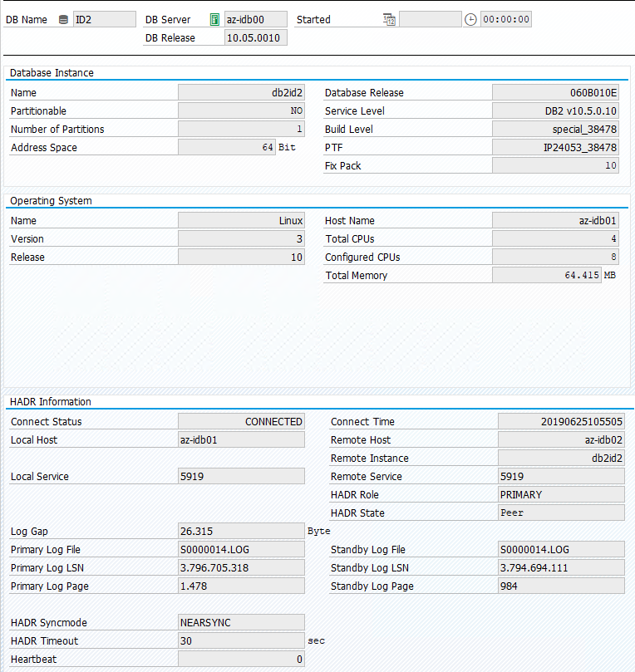Click the Service Level value DB2 v10.5.0.10
Screen dimensions: 635x672
[555, 111]
